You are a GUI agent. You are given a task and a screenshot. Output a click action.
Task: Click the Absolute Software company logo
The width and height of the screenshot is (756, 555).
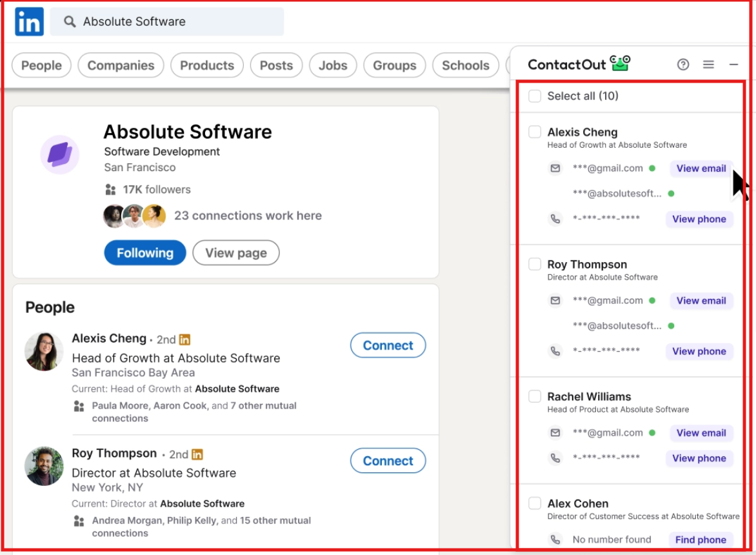click(59, 155)
